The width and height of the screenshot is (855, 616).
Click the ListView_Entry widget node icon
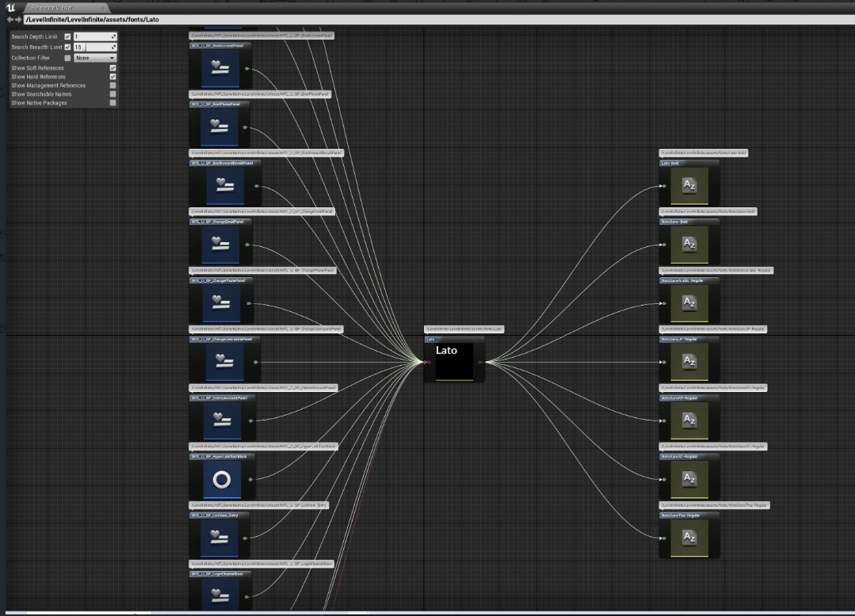[x=221, y=538]
